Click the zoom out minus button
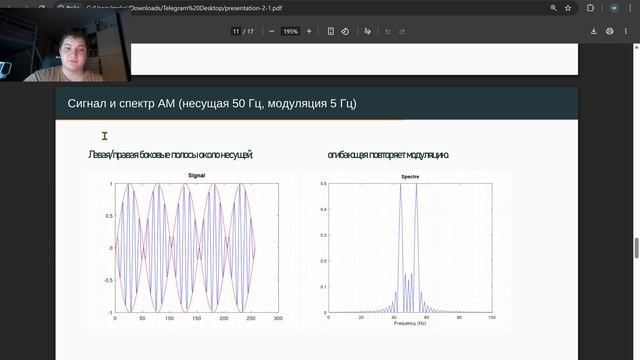 271,31
